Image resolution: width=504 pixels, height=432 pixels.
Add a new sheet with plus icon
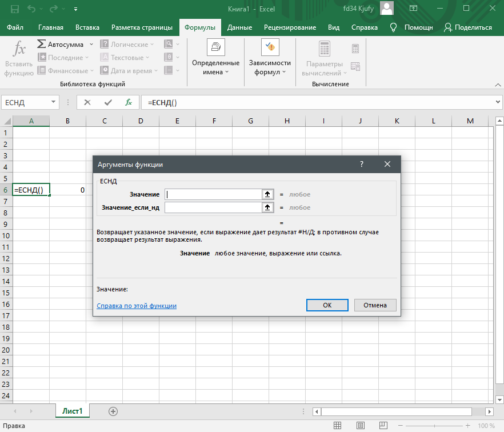pyautogui.click(x=113, y=411)
